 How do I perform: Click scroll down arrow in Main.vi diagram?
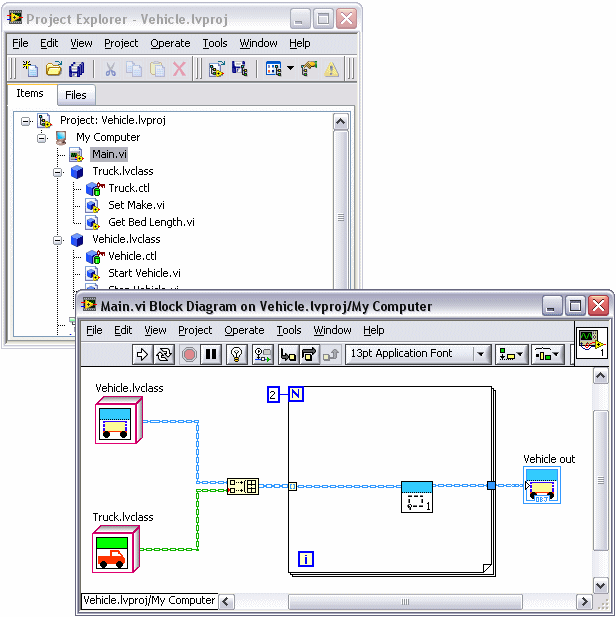click(x=601, y=586)
